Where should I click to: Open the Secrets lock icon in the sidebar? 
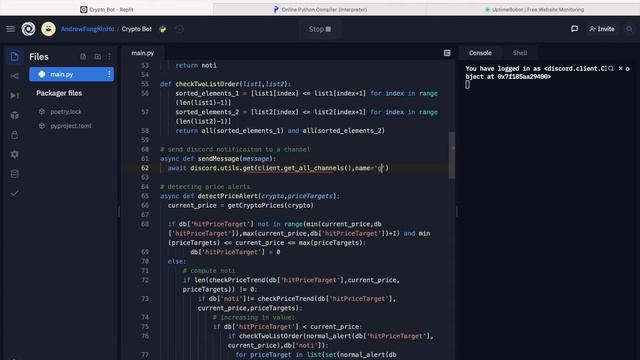click(x=14, y=135)
